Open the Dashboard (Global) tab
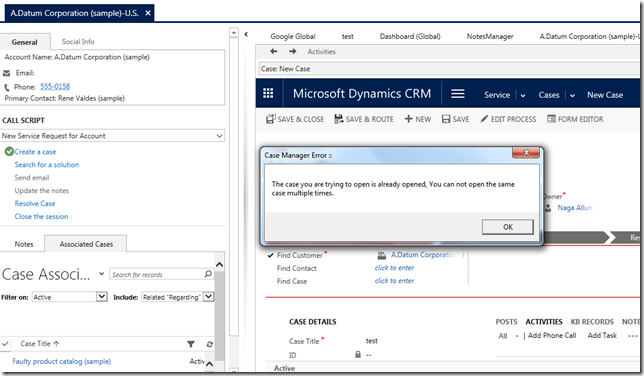This screenshot has height=376, width=644. pos(410,36)
